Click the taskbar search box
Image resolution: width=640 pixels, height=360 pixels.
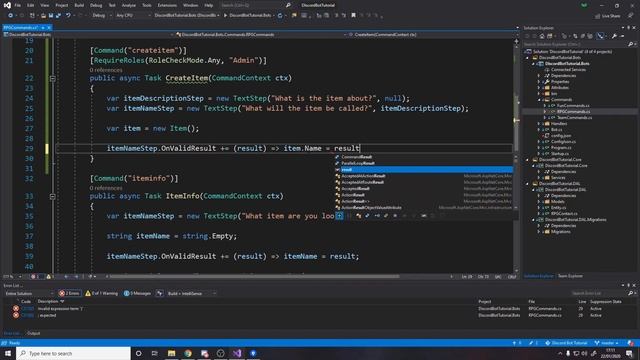click(x=73, y=353)
